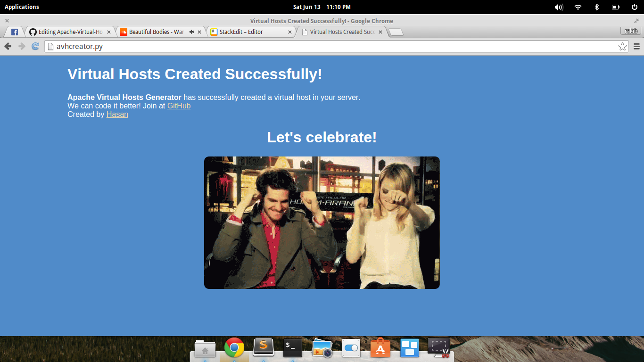Reload the avhcreator.py page
Viewport: 644px width, 362px height.
pyautogui.click(x=35, y=46)
